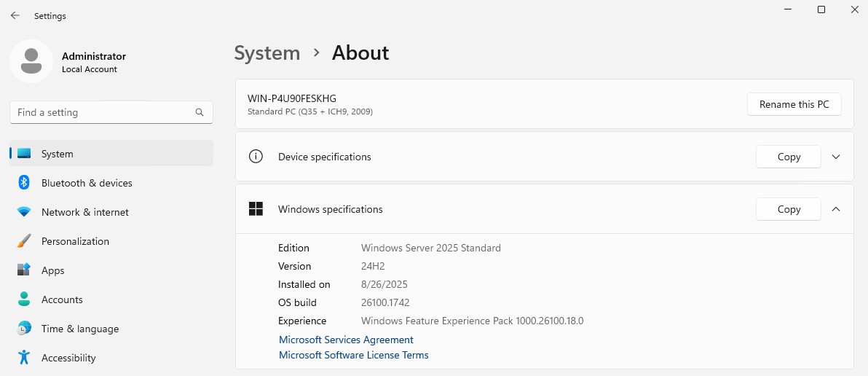
Task: Open Time & language settings
Action: click(x=111, y=329)
